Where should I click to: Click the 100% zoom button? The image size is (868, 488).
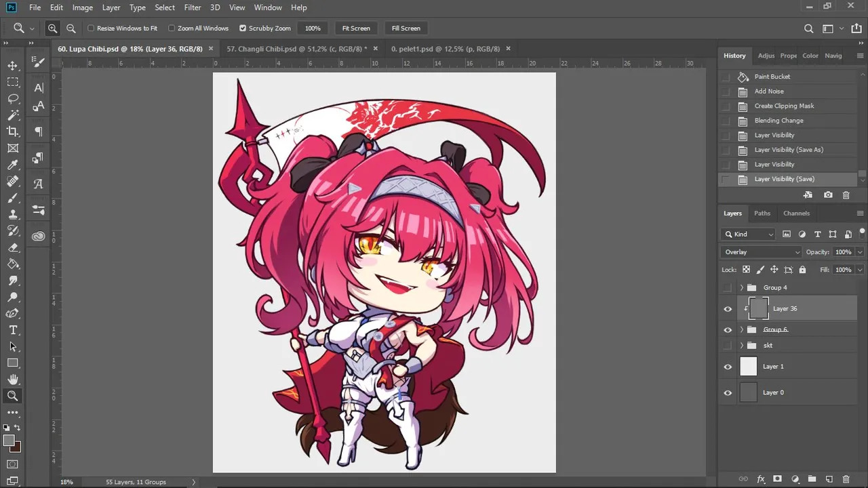pos(313,28)
